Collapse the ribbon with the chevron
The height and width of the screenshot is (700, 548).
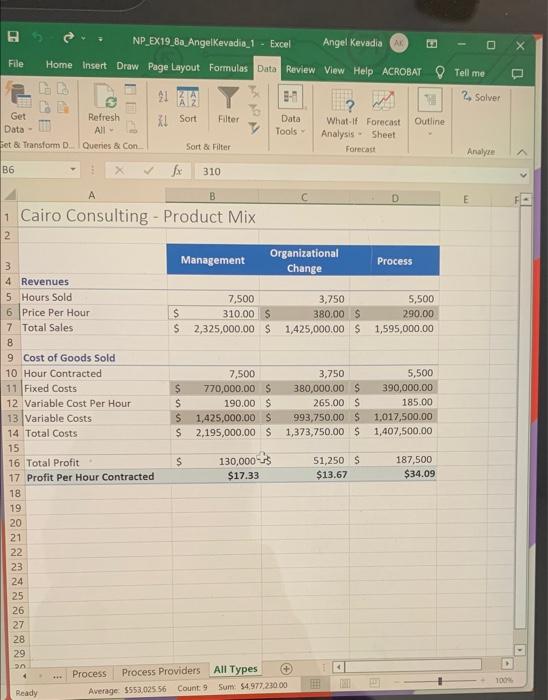pyautogui.click(x=522, y=152)
